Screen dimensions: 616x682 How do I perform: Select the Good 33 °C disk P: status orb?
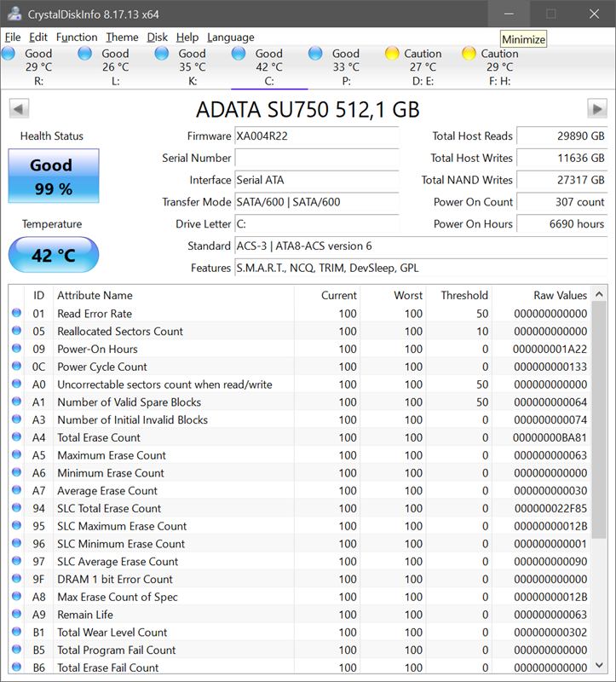[x=315, y=54]
